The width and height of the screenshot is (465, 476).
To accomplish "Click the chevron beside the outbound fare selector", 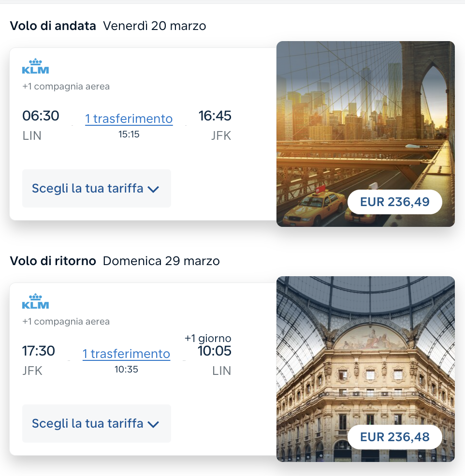I will click(153, 189).
